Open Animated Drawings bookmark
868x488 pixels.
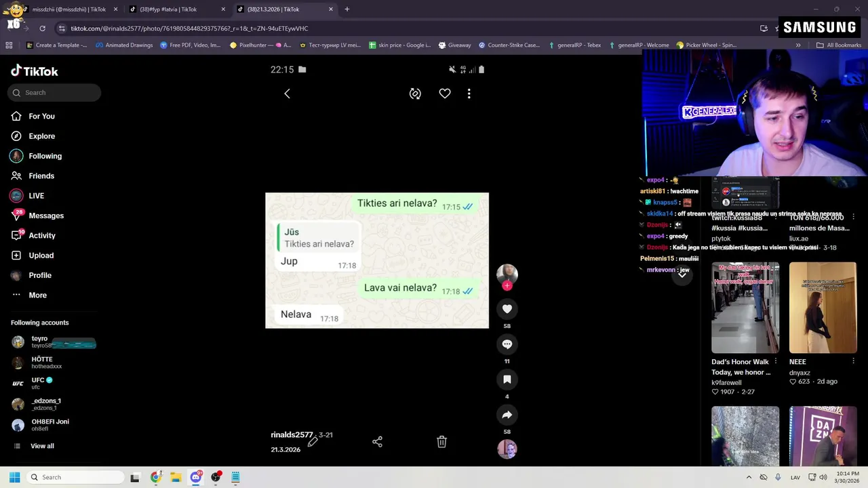click(124, 45)
